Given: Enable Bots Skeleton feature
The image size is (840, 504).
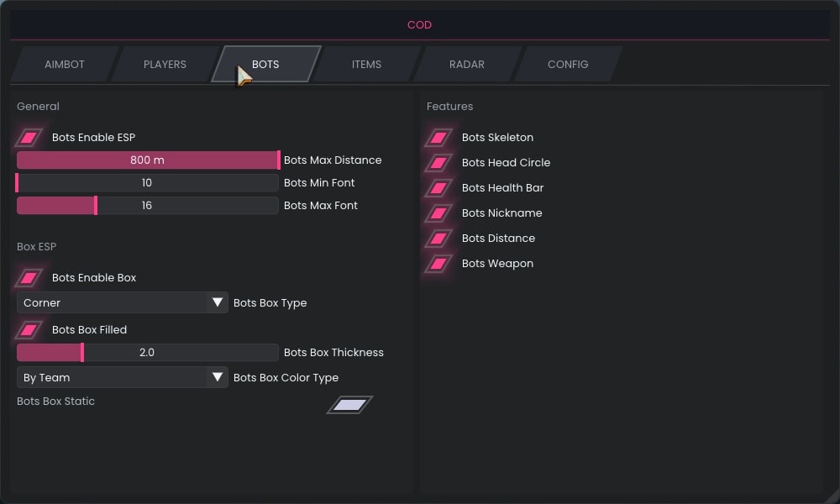Looking at the screenshot, I should [438, 137].
